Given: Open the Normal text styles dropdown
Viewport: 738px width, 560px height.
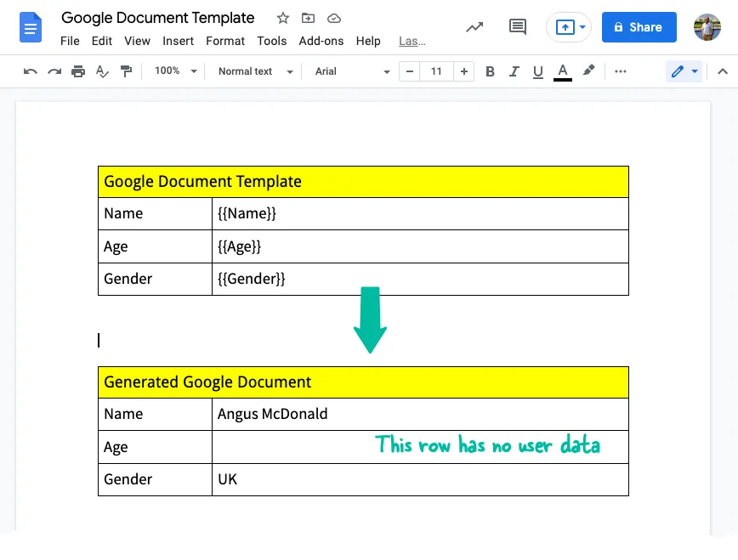Looking at the screenshot, I should [x=252, y=71].
